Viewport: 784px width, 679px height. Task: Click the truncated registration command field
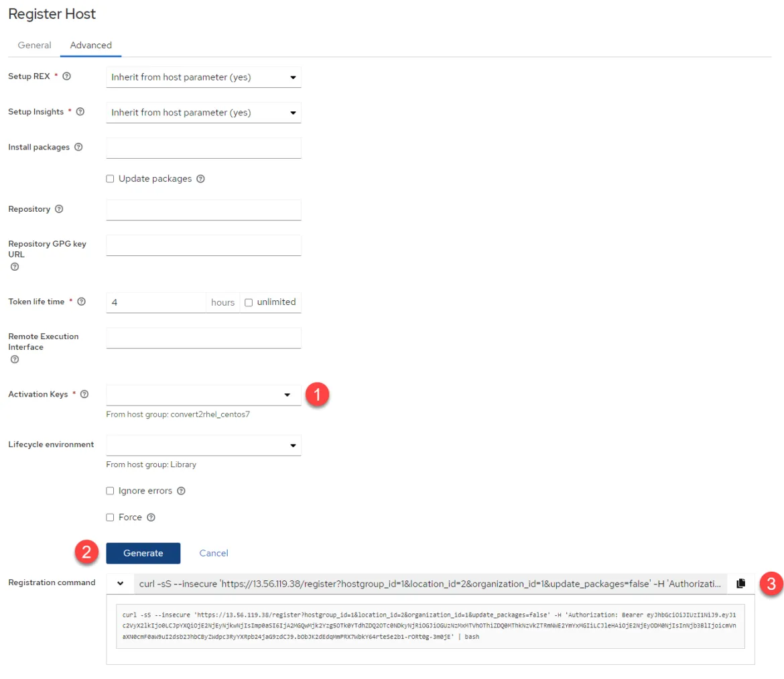click(430, 584)
